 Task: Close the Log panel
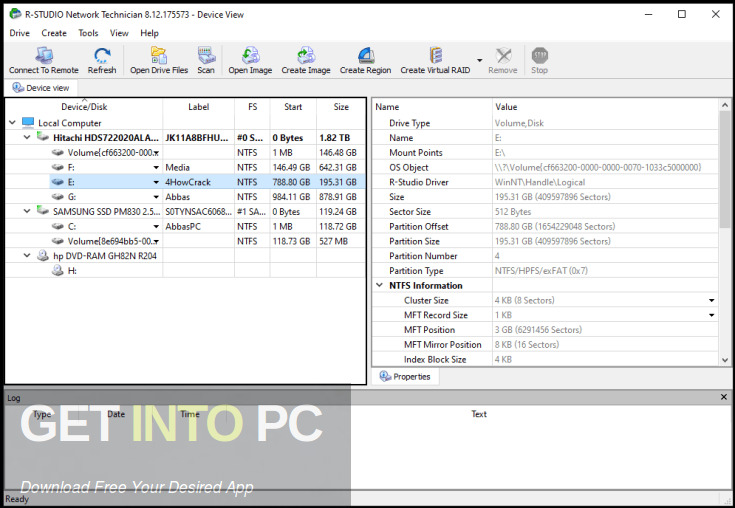coord(724,397)
